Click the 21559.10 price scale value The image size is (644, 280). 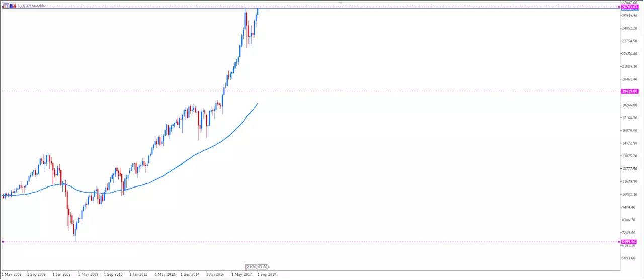coord(630,66)
